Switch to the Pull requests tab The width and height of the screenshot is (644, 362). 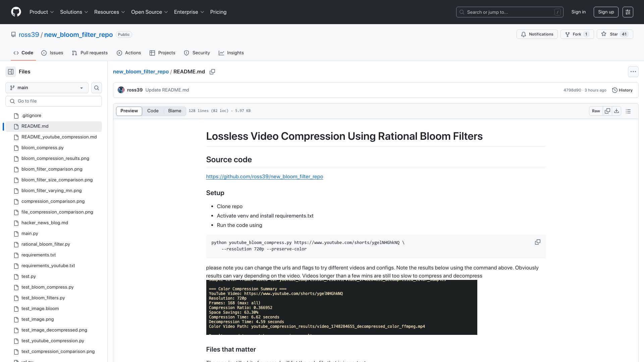[x=90, y=53]
